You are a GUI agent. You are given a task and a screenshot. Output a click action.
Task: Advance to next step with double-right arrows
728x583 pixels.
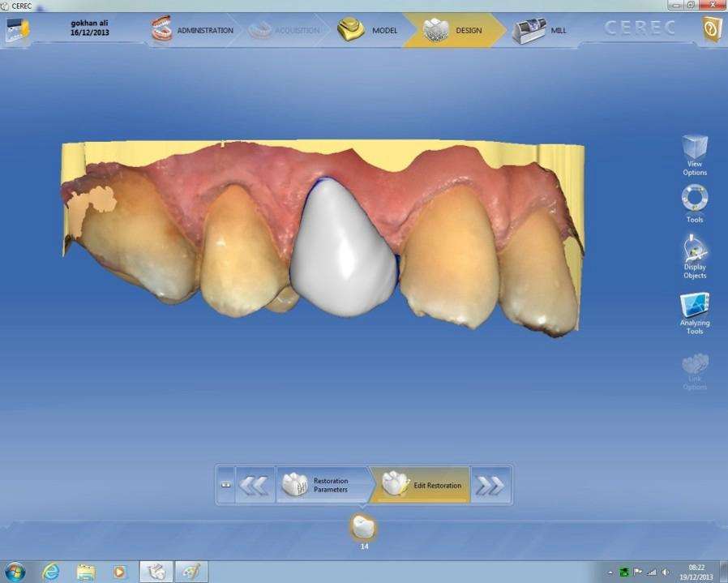490,485
